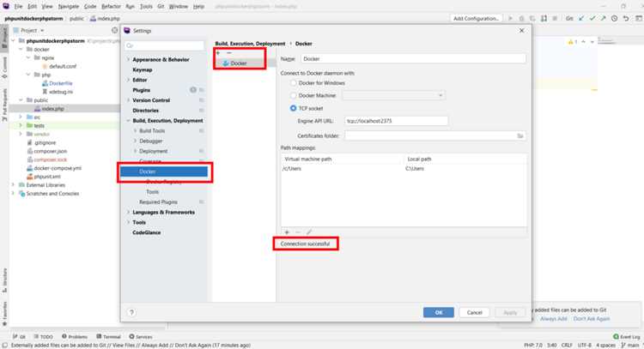Open the Navigate menu
The height and width of the screenshot is (349, 644).
68,7
